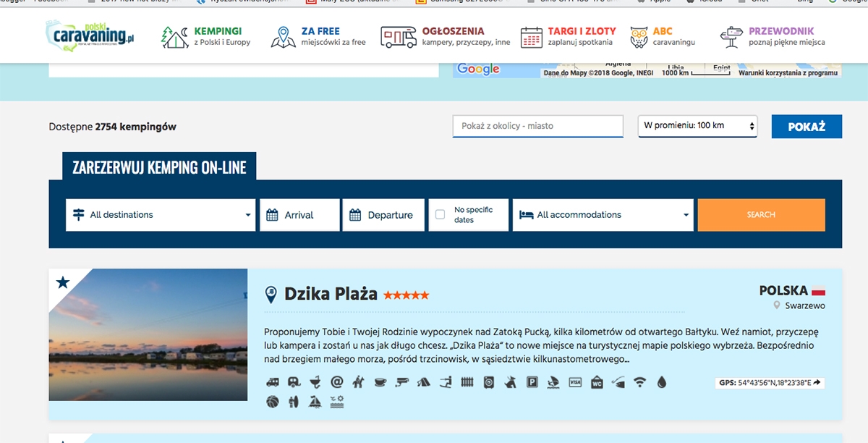Click the map pin beside Dzika Plaża
The image size is (868, 443).
point(271,295)
